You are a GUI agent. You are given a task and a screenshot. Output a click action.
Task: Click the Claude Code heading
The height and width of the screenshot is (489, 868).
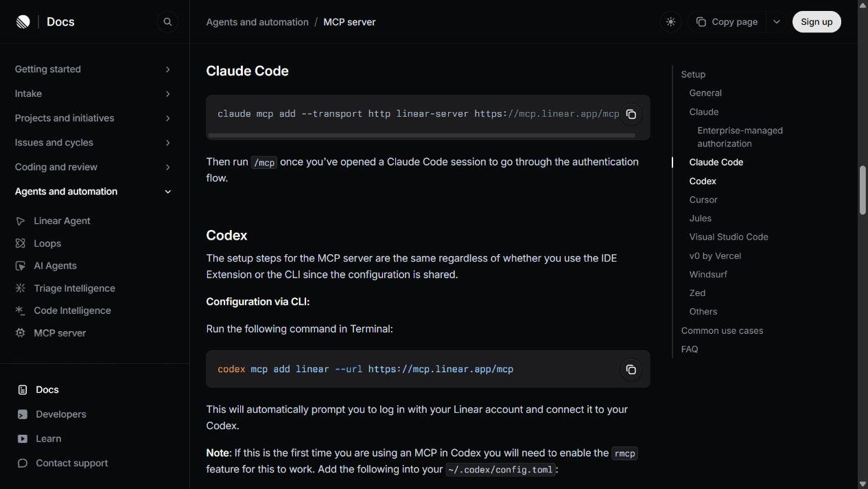tap(247, 71)
